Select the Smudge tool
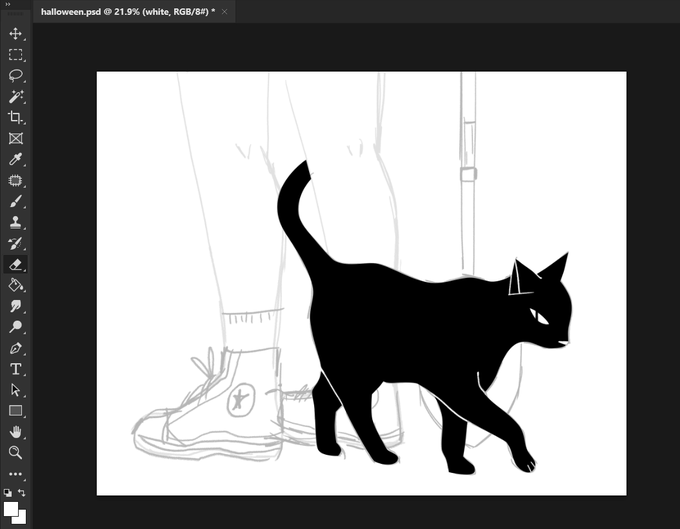 [x=16, y=306]
